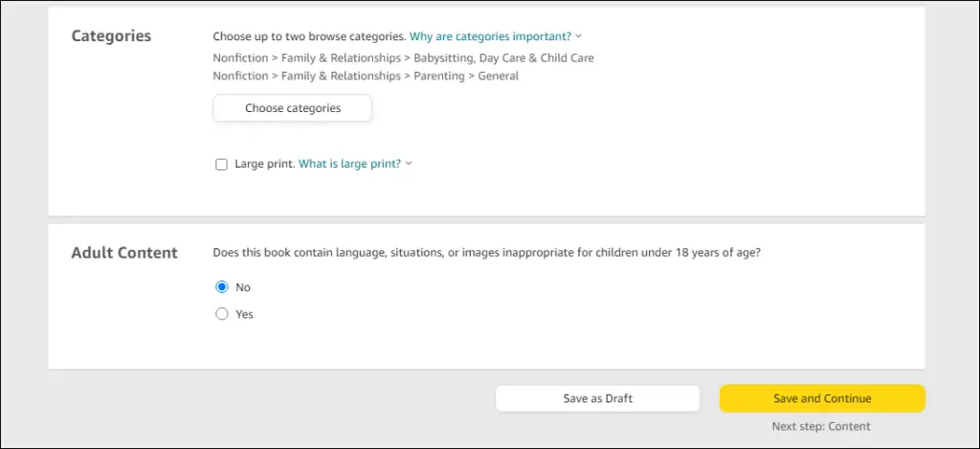Click Save as Draft
The width and height of the screenshot is (980, 449).
(597, 398)
